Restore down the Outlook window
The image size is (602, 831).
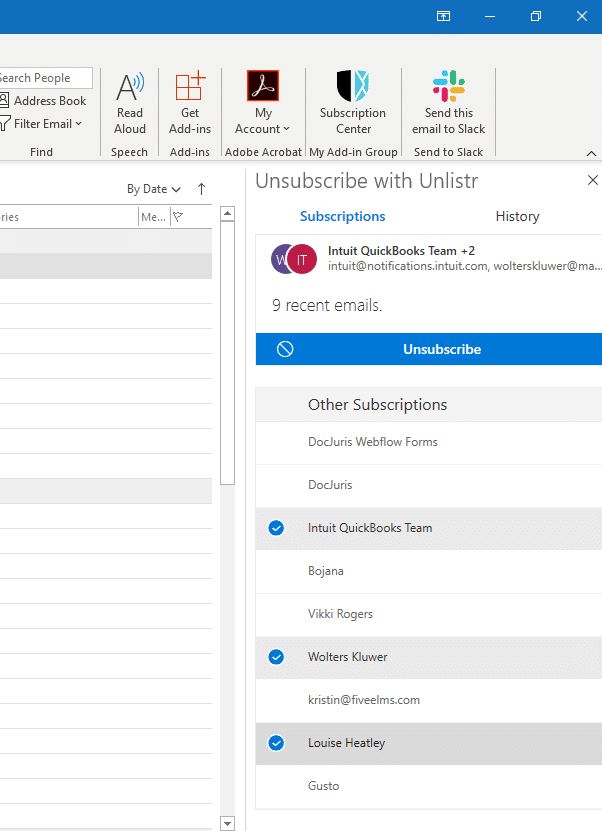coord(536,16)
